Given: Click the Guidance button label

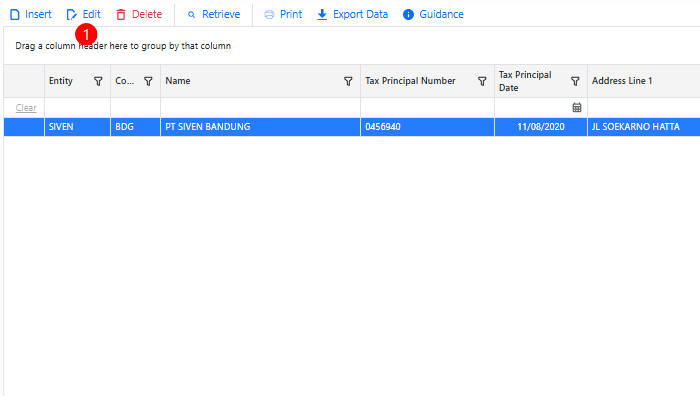Looking at the screenshot, I should 441,14.
